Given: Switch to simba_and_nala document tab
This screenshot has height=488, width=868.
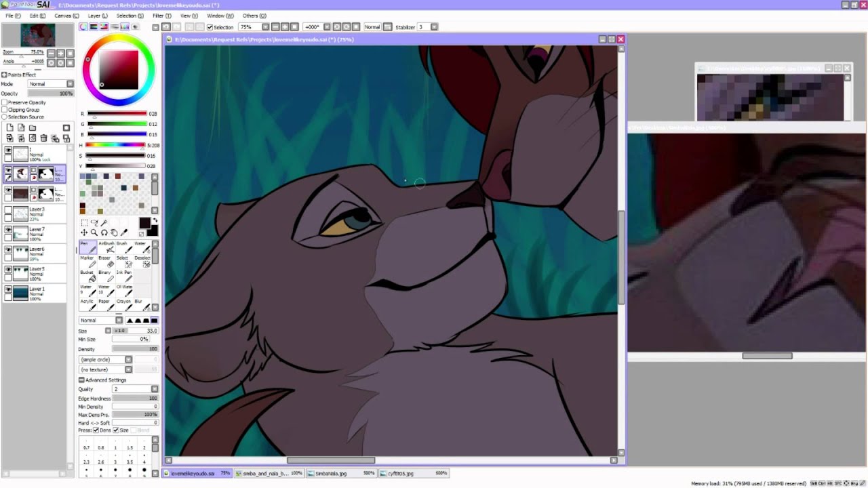Looking at the screenshot, I should [269, 473].
